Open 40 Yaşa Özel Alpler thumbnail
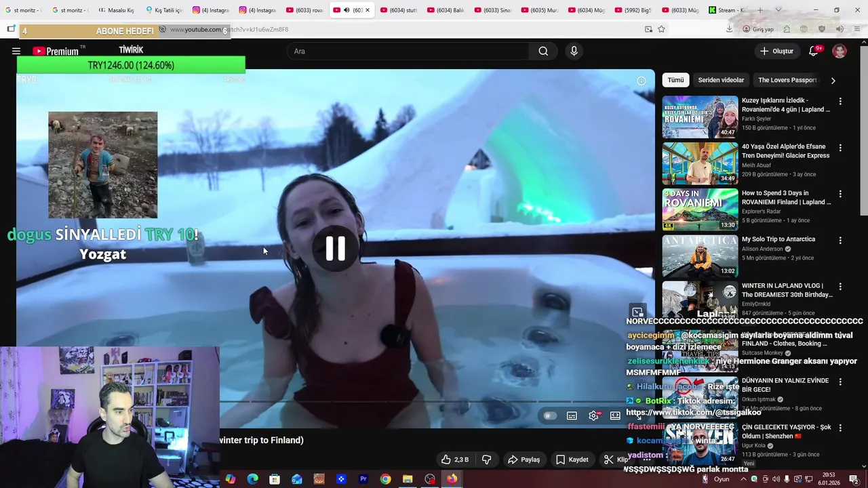 (700, 163)
